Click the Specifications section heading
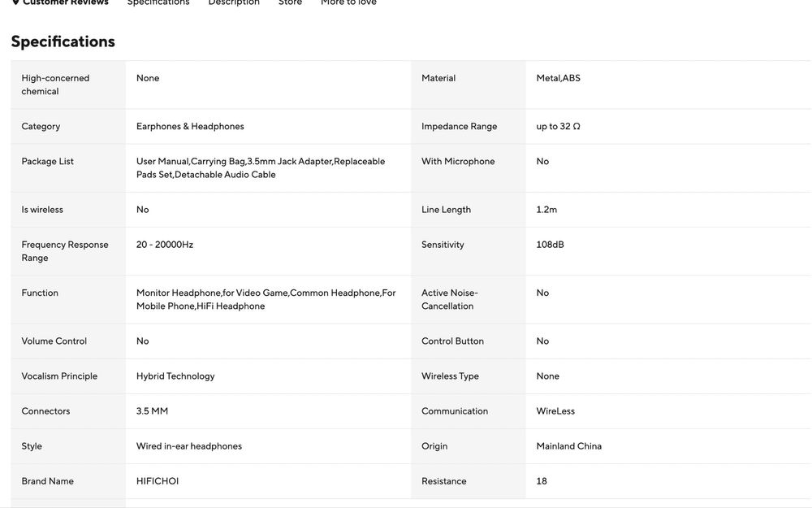 click(x=63, y=41)
